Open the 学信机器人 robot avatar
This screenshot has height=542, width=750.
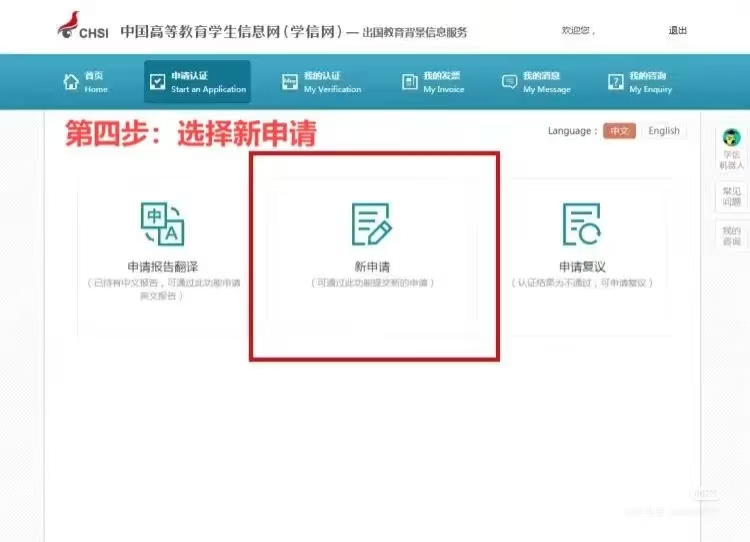tap(731, 138)
